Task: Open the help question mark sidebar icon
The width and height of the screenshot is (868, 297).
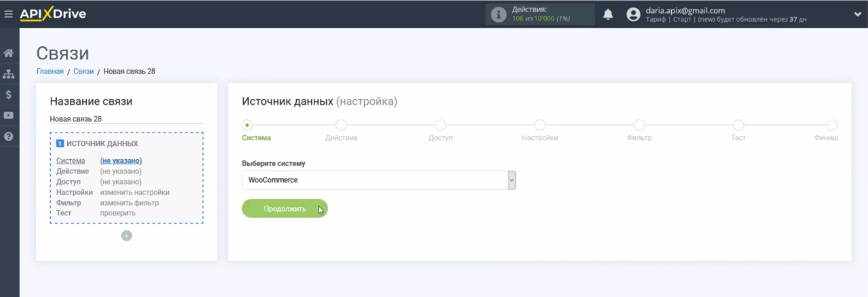Action: point(9,136)
